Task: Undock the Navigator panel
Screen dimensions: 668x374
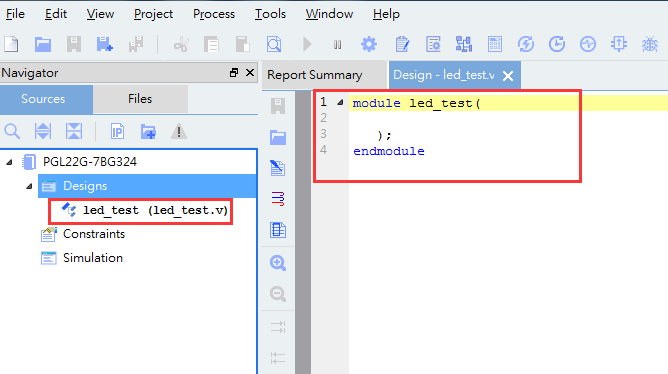Action: (233, 73)
